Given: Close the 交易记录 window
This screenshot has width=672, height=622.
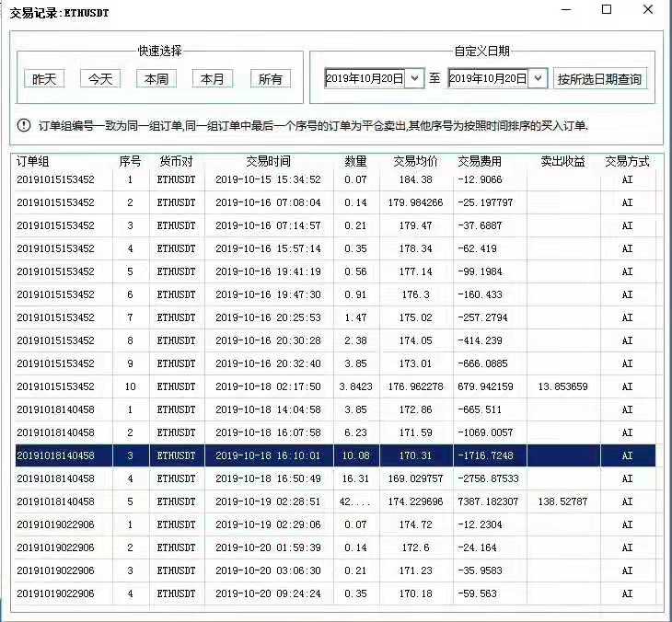Looking at the screenshot, I should [648, 9].
